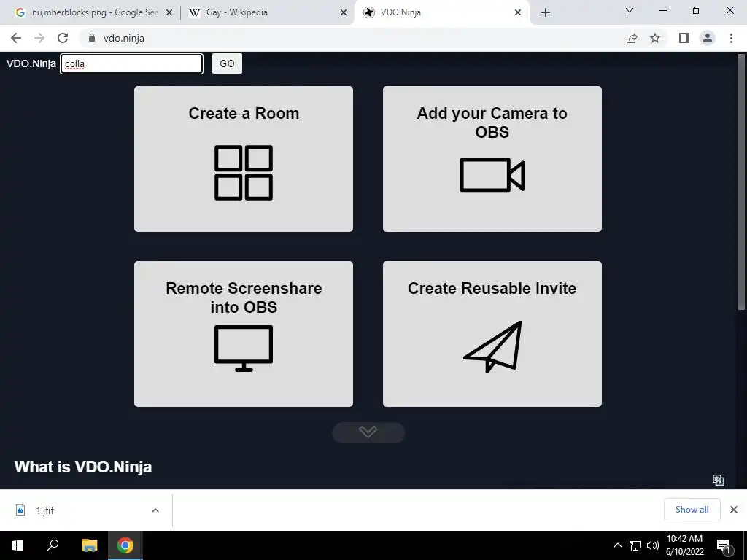Open a new browser tab

coord(546,12)
